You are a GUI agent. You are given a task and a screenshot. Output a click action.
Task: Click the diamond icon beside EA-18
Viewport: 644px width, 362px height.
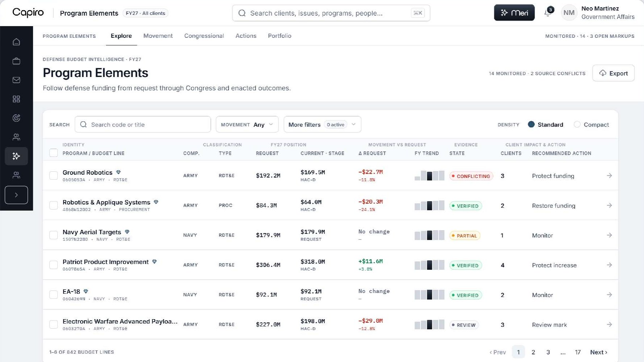click(86, 291)
